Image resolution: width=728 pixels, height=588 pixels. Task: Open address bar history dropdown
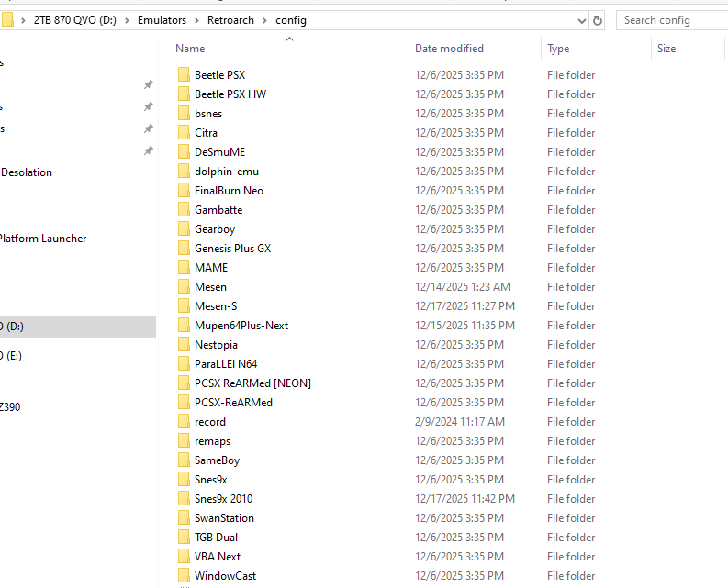pyautogui.click(x=582, y=20)
